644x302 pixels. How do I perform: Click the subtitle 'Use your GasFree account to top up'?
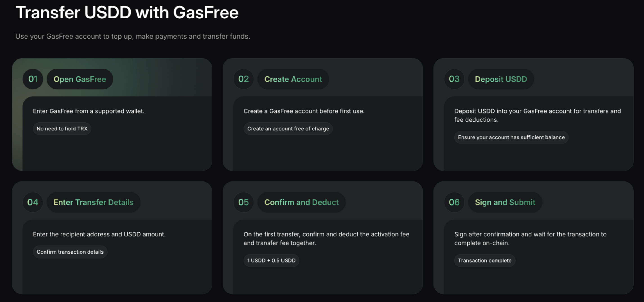74,37
